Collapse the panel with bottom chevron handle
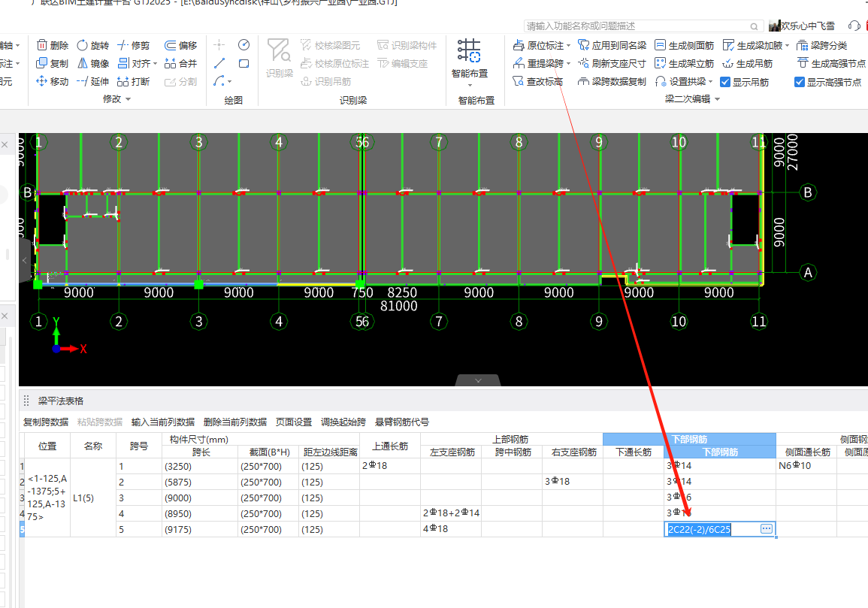The image size is (868, 608). (478, 380)
